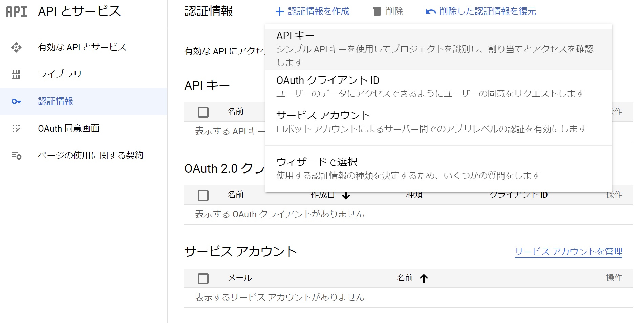Open 認証情報 in the sidebar
This screenshot has width=644, height=323.
(x=84, y=101)
